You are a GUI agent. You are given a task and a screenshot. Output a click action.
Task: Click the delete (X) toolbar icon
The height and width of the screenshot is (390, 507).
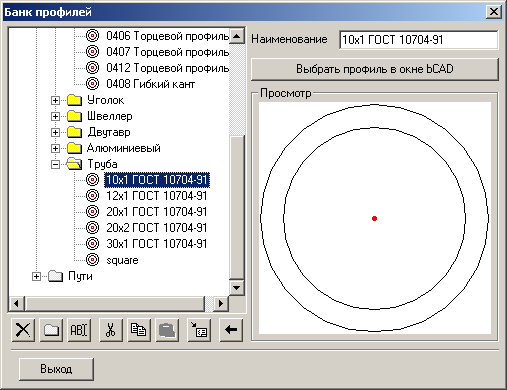pyautogui.click(x=23, y=330)
